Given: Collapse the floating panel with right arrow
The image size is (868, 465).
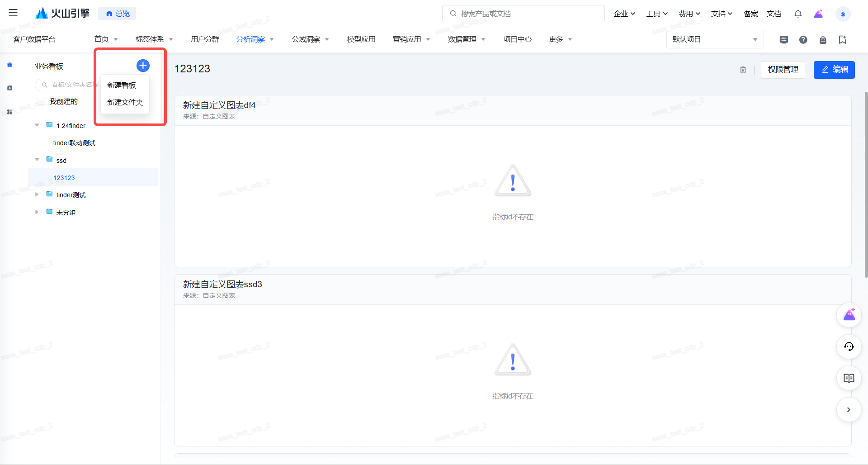Looking at the screenshot, I should [849, 410].
